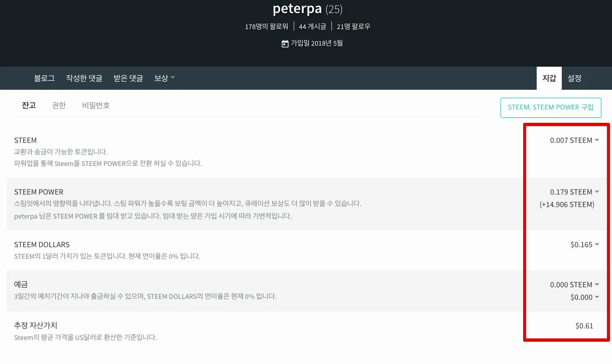
Task: Select the 잔고 balances sub-tab
Action: pos(29,105)
